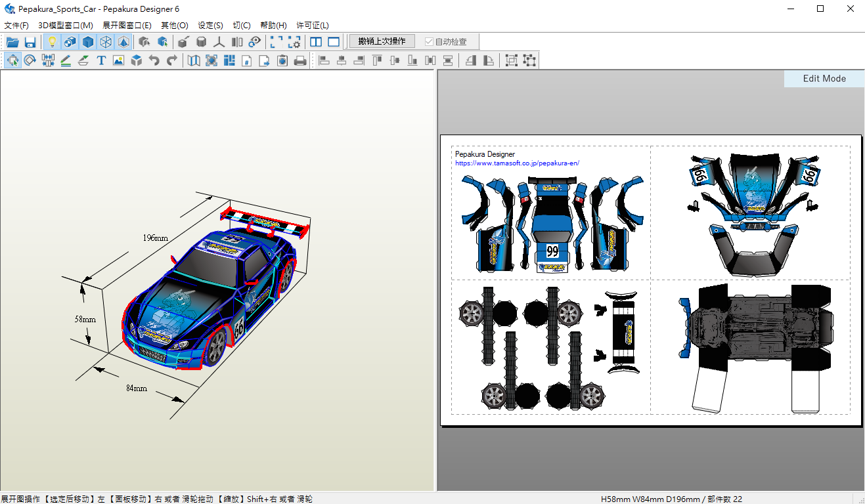Click the redo arrow icon
This screenshot has width=865, height=504.
click(172, 61)
